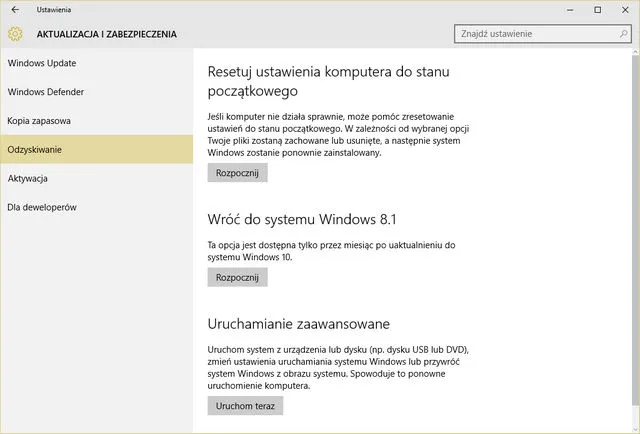Viewport: 640px width, 434px height.
Task: Select Kopia zapasowa in the sidebar
Action: (x=96, y=121)
